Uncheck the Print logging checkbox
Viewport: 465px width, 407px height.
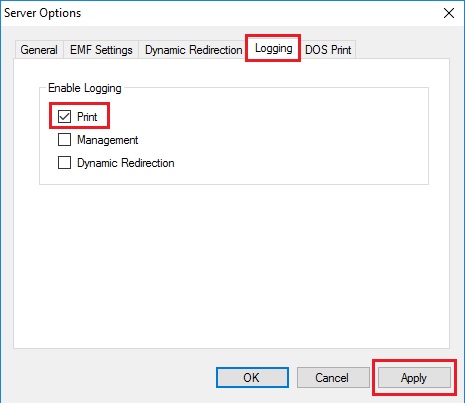point(64,117)
